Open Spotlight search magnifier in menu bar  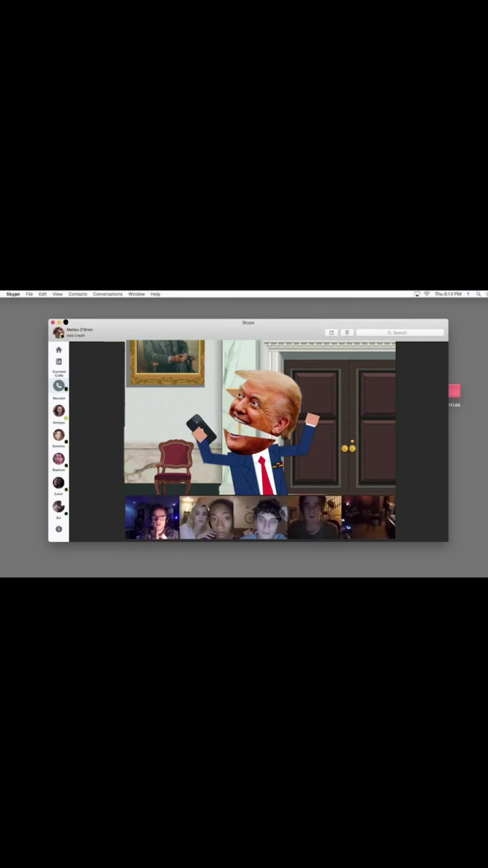point(479,294)
